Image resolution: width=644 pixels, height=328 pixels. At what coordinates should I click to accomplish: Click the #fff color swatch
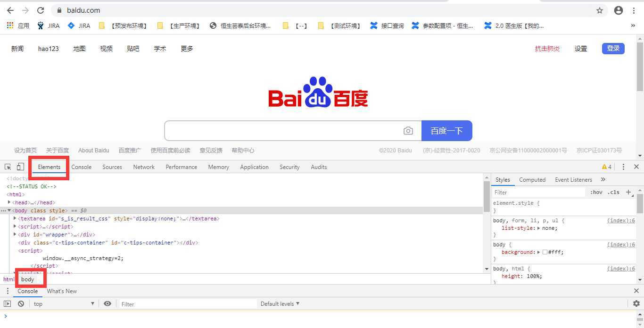(x=545, y=252)
